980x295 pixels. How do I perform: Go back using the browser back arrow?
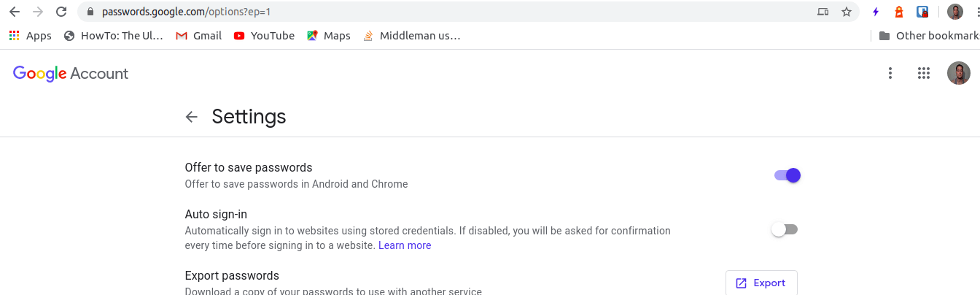(x=14, y=12)
